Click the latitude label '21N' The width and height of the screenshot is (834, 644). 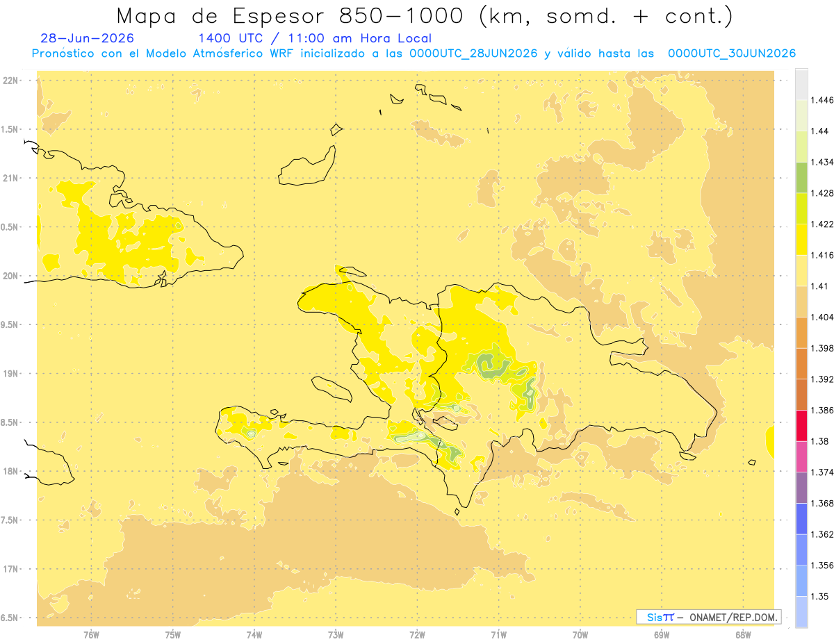pyautogui.click(x=10, y=178)
